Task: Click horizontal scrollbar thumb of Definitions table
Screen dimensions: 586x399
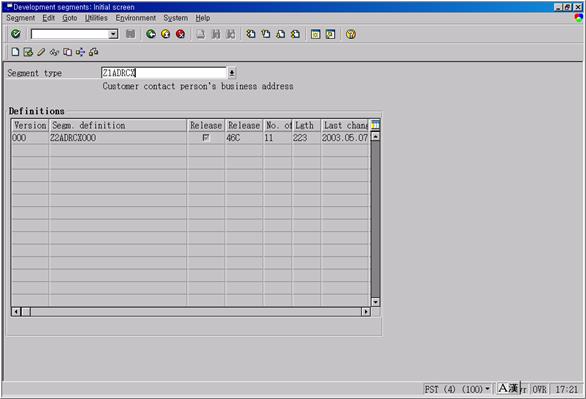Action: (x=26, y=311)
